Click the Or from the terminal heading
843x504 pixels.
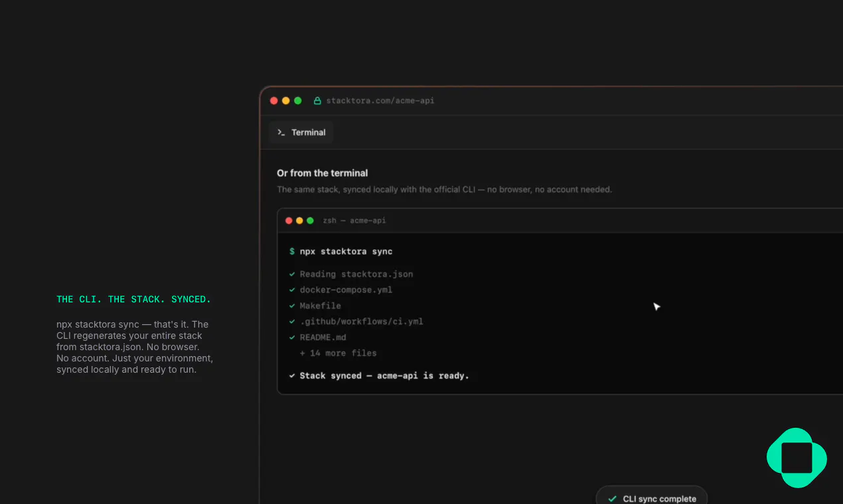pyautogui.click(x=322, y=173)
